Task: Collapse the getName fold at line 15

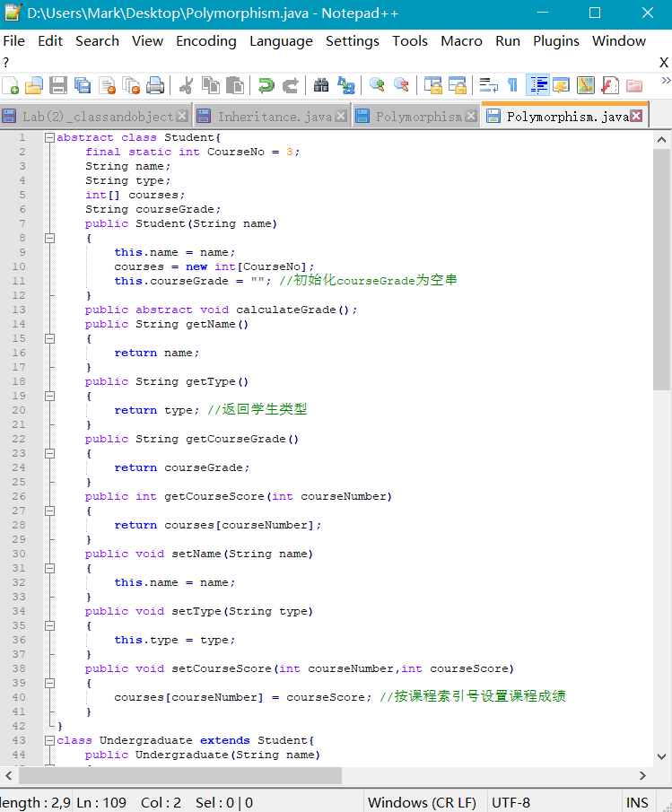Action: point(49,338)
